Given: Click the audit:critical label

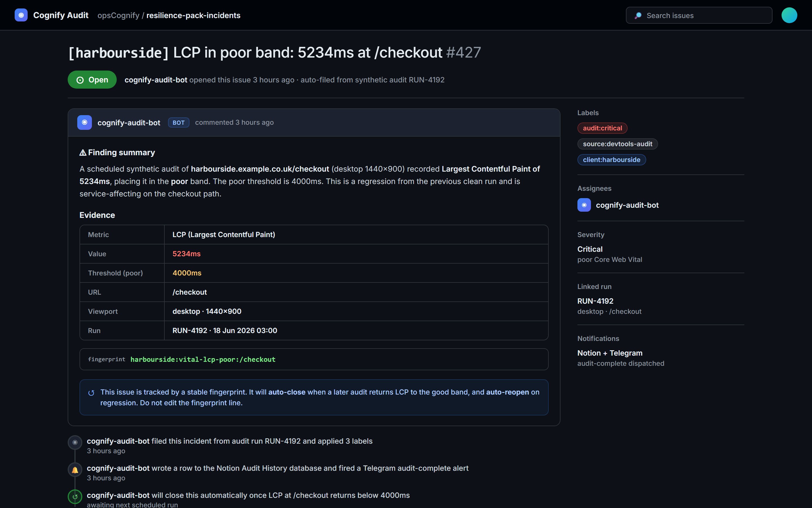Looking at the screenshot, I should click(602, 128).
